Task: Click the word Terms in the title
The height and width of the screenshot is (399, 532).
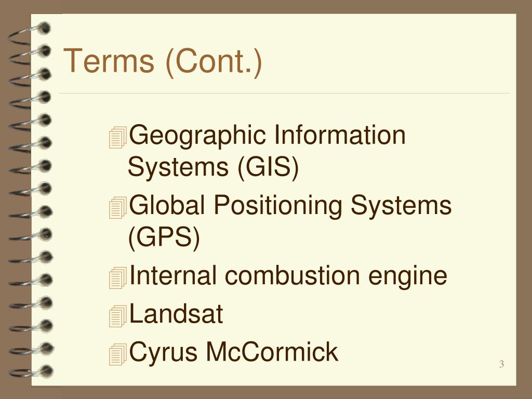Action: 109,61
